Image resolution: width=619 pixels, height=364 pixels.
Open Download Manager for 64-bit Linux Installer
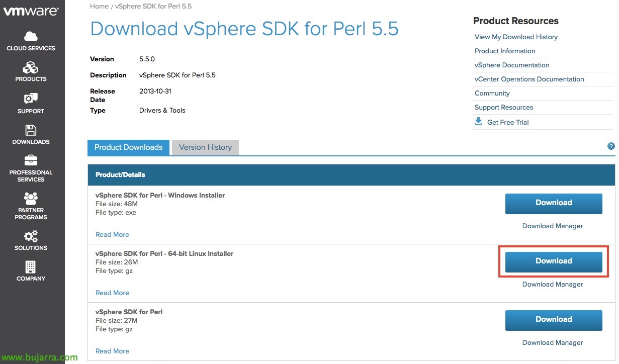pos(553,285)
